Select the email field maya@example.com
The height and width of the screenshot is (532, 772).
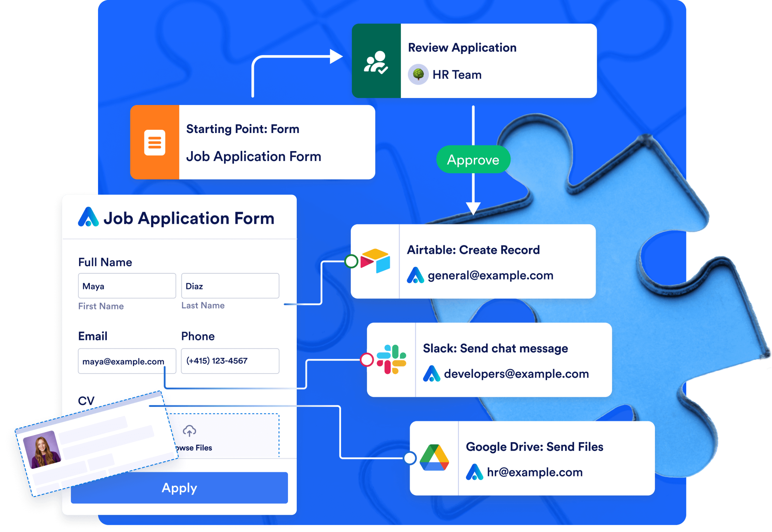click(127, 361)
